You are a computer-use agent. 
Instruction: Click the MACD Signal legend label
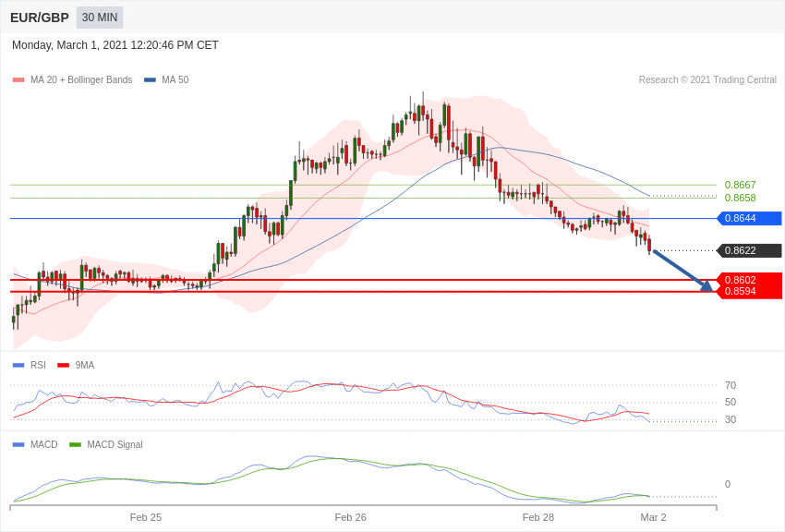(115, 444)
